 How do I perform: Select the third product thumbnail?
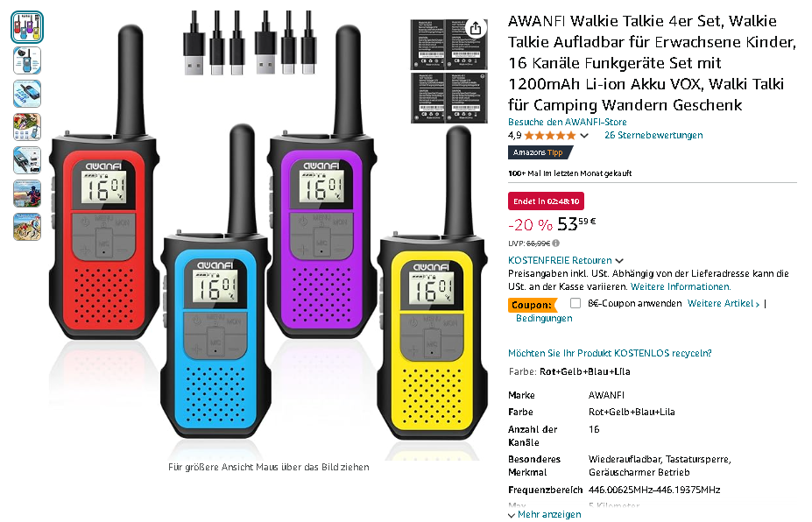[x=27, y=94]
